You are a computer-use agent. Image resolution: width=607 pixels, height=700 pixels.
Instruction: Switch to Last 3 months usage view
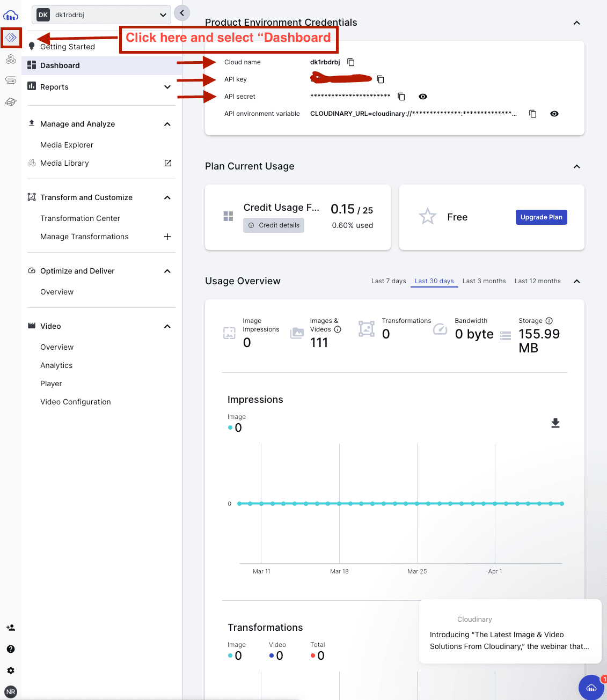[484, 281]
